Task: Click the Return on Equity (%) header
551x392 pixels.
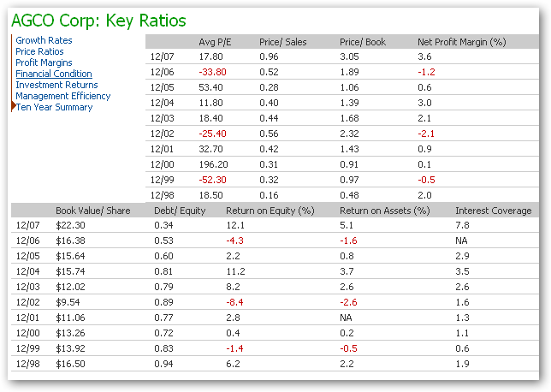Action: tap(269, 211)
